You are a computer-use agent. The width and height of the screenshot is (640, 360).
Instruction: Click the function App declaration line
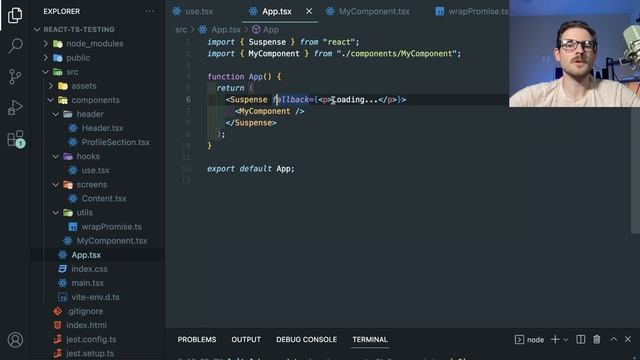(x=244, y=76)
